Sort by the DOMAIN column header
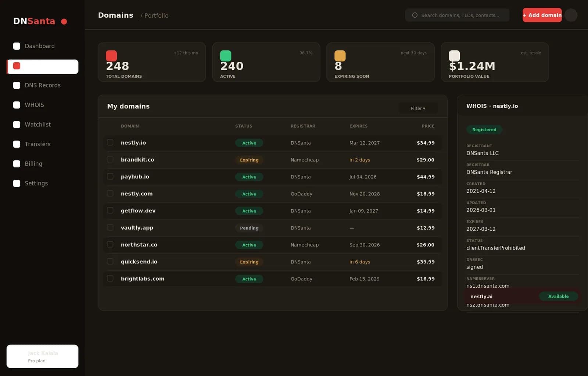Image resolution: width=588 pixels, height=376 pixels. [x=130, y=126]
